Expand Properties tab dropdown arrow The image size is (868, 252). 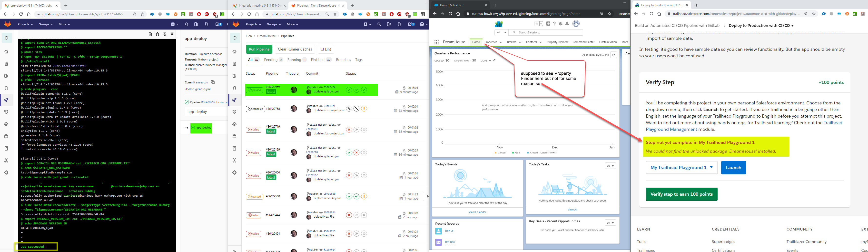pos(501,42)
